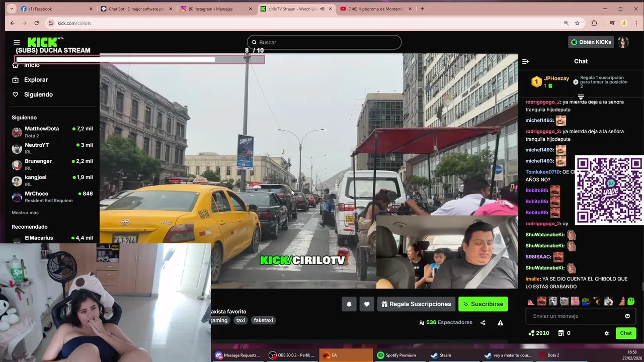The image size is (644, 362).
Task: Click username 898ISAAC in chat
Action: point(538,257)
